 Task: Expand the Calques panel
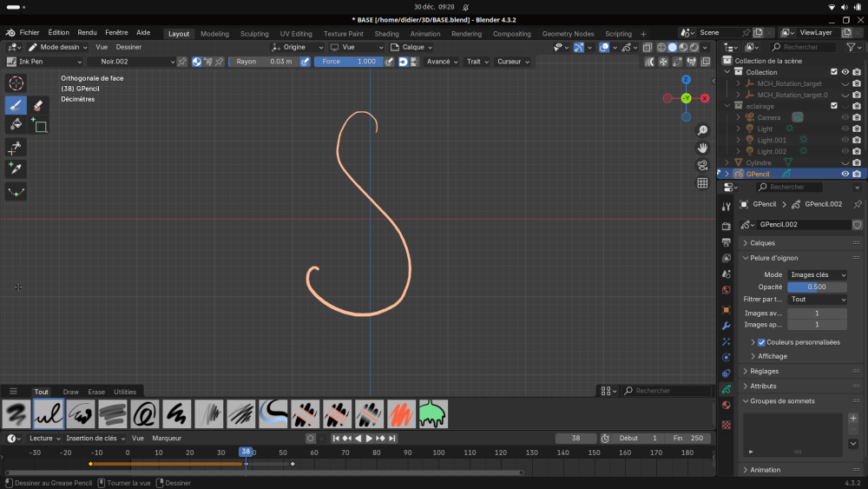pos(762,243)
